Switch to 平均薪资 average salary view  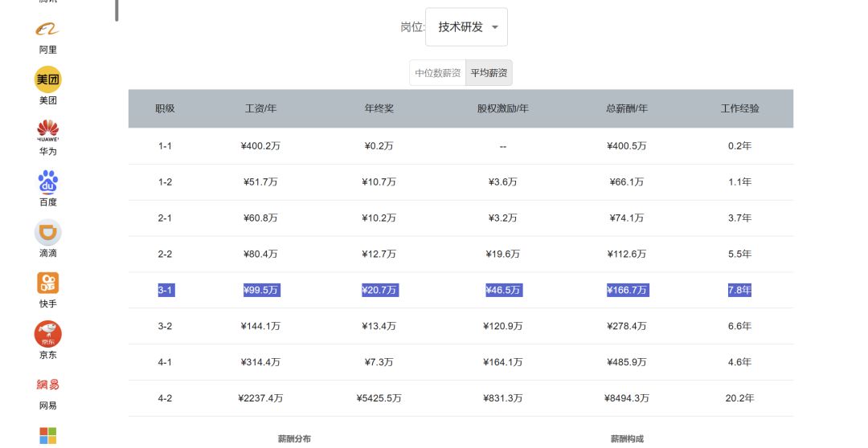(489, 73)
